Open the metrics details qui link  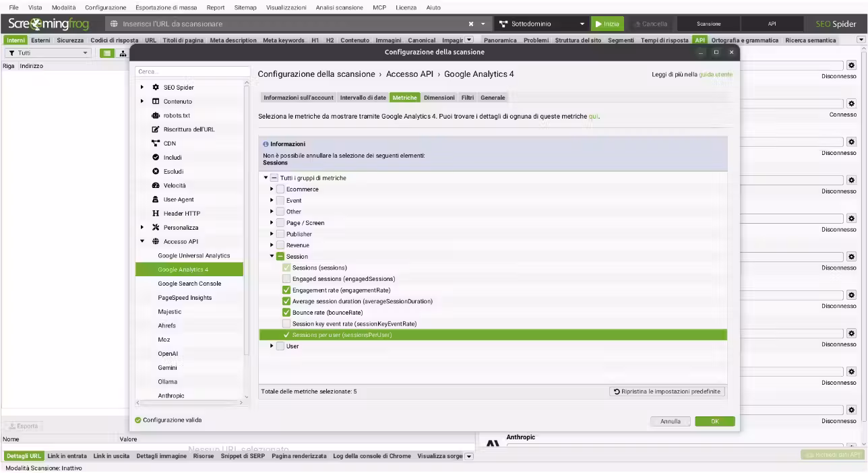click(594, 116)
